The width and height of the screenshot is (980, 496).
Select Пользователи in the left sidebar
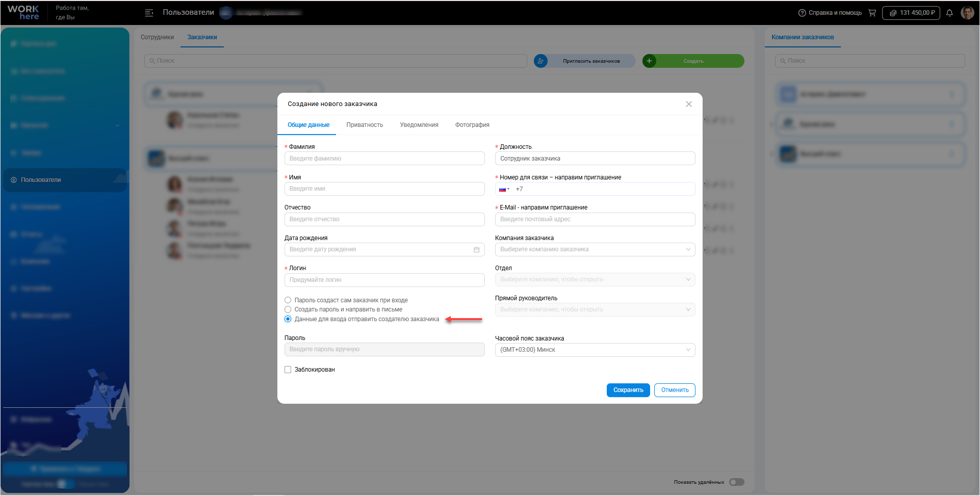[x=65, y=180]
